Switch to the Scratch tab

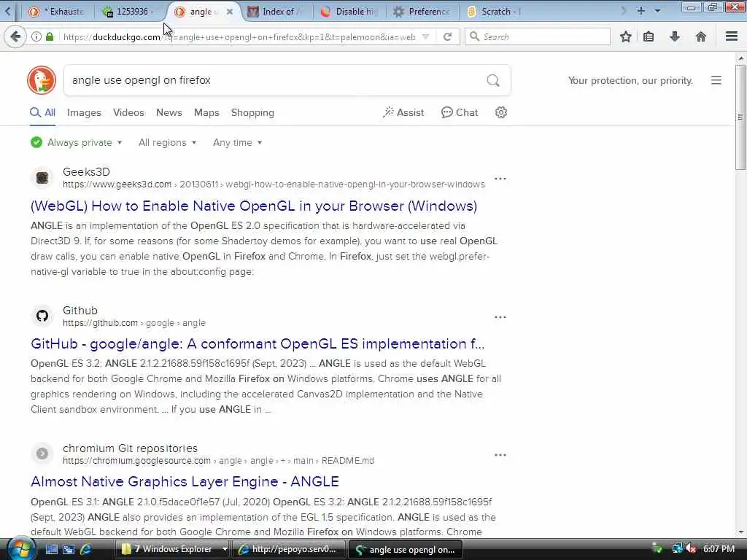tap(495, 12)
